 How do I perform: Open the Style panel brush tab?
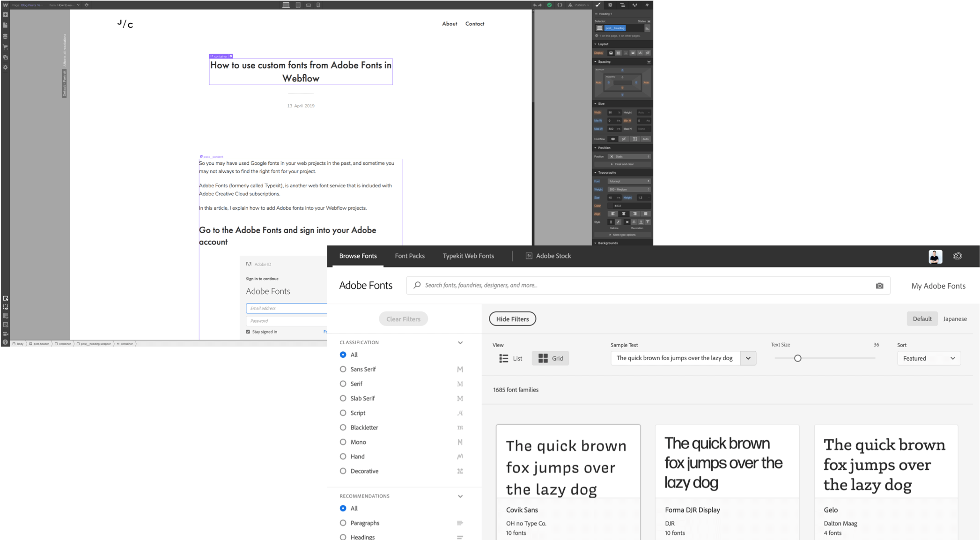click(598, 5)
